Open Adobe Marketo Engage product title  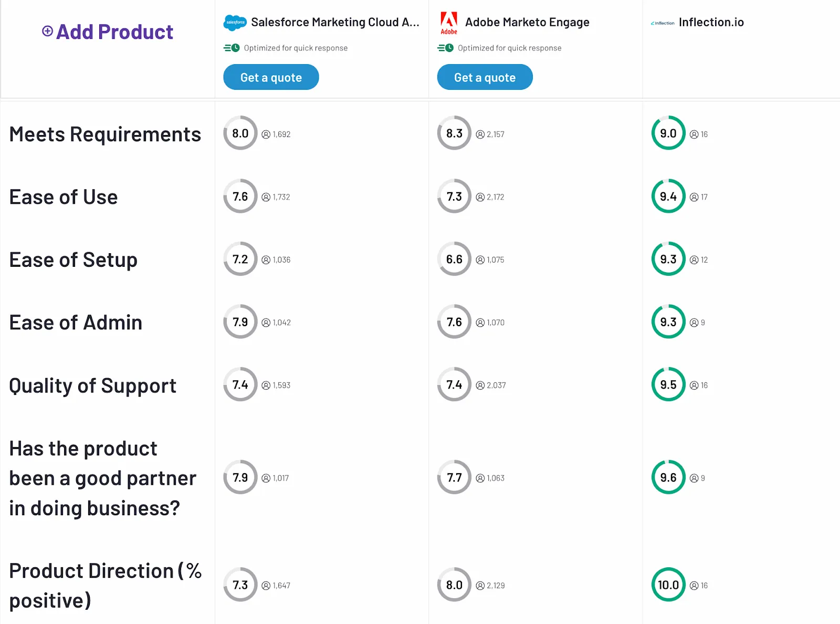[x=527, y=22]
